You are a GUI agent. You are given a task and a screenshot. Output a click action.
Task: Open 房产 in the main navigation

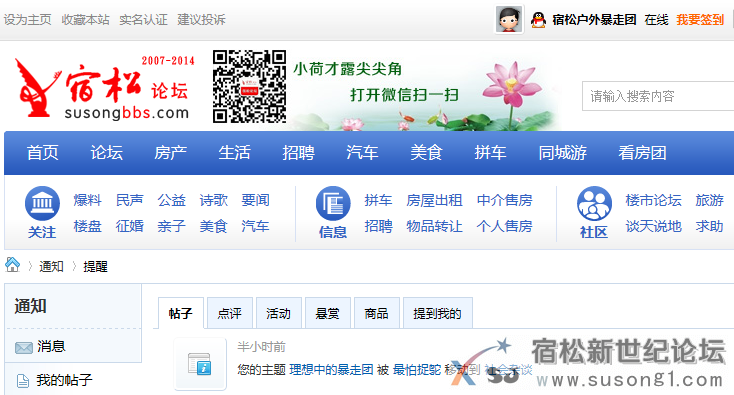(x=170, y=153)
